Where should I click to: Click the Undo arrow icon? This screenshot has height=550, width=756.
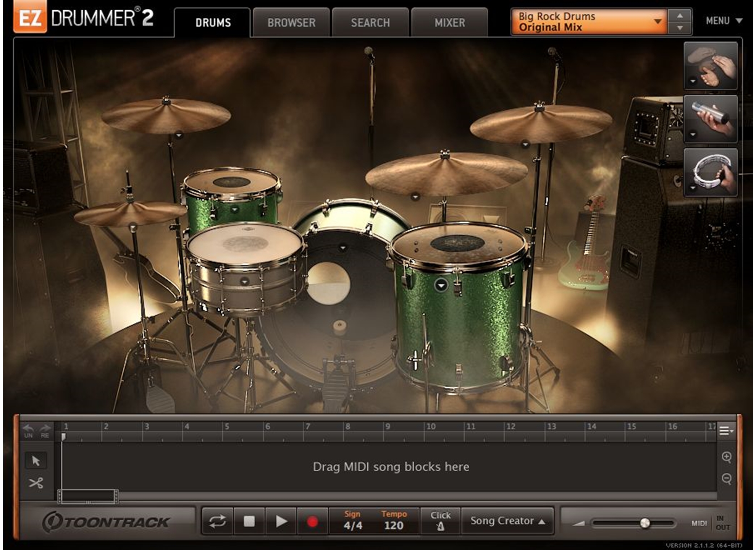click(x=29, y=430)
